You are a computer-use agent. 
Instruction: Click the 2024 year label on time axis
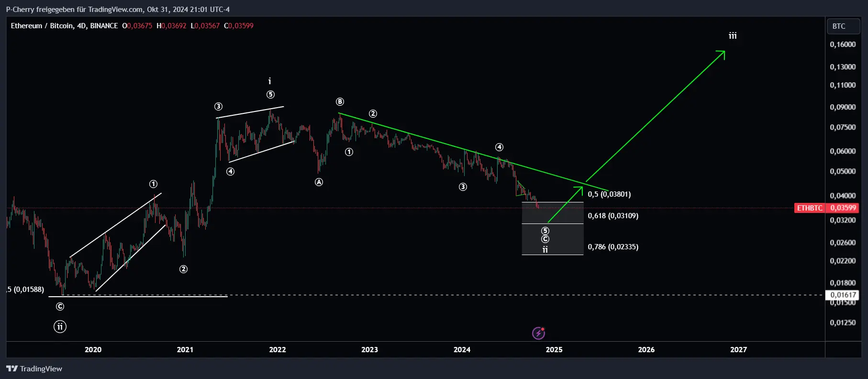(462, 350)
